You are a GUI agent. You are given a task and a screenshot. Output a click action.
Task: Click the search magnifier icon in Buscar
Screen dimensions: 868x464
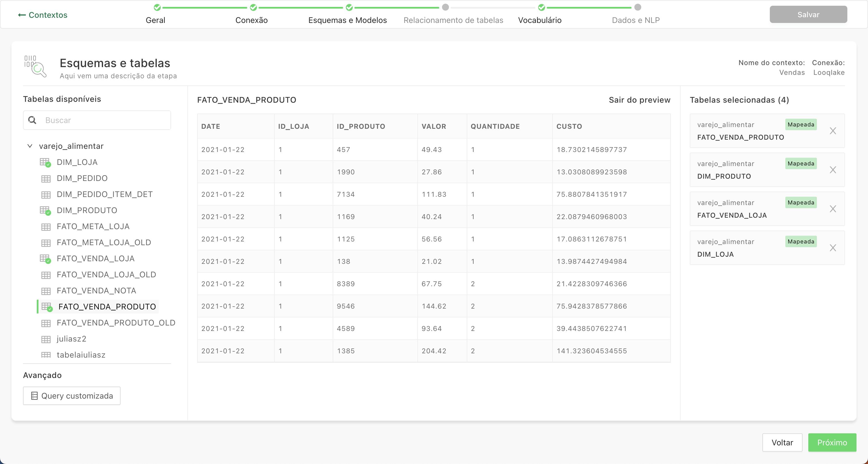32,120
